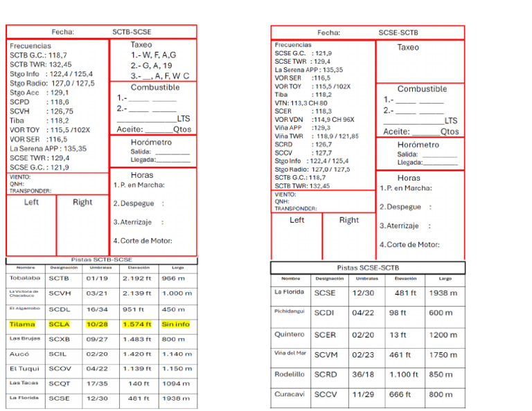
Task: Select the Pistas SCSE-SCTB table header
Action: 368,268
